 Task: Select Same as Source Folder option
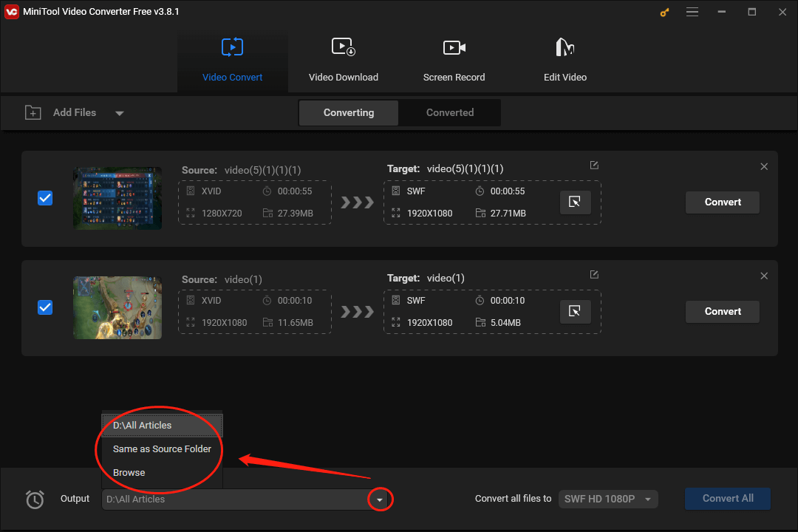coord(163,449)
